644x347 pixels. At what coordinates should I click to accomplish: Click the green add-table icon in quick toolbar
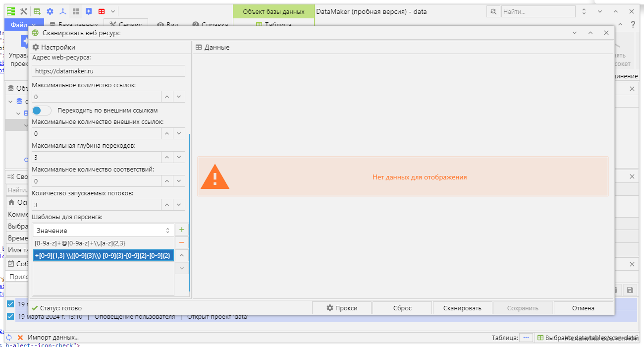click(x=37, y=11)
